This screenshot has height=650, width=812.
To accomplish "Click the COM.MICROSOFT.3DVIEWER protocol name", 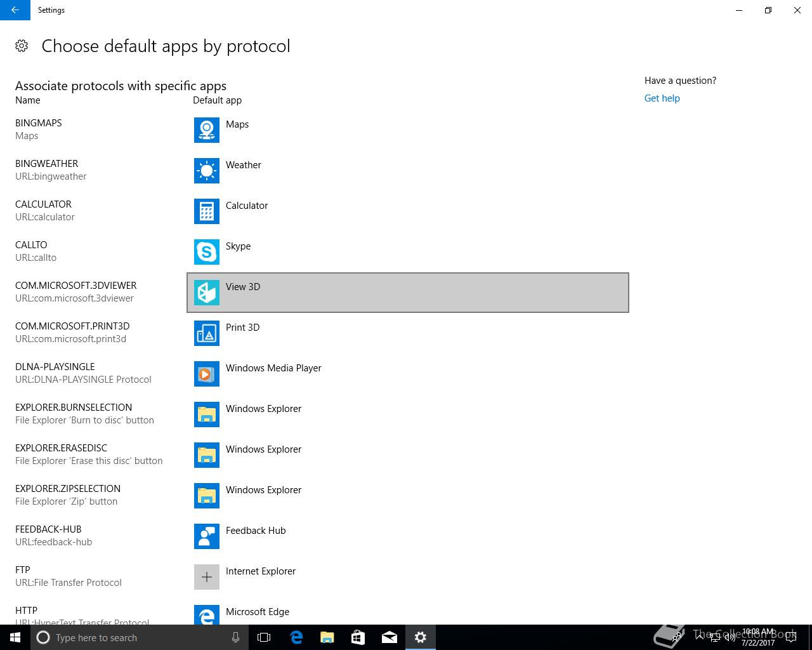I will (76, 286).
